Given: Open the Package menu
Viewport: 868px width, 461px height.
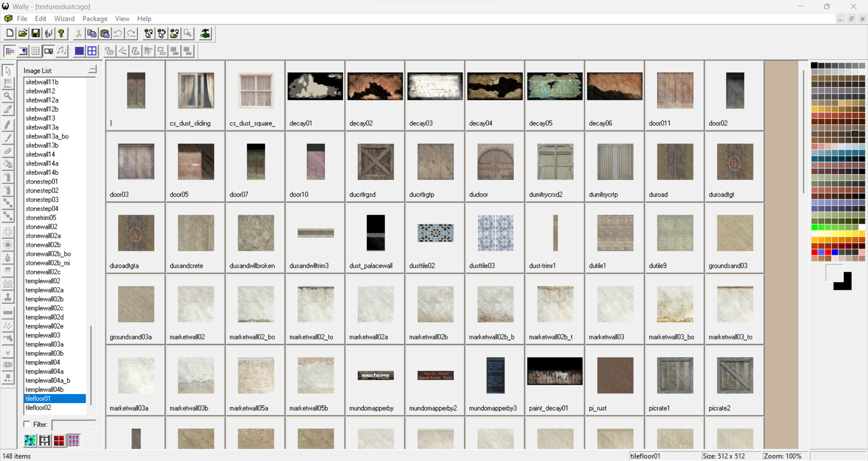Looking at the screenshot, I should [94, 19].
